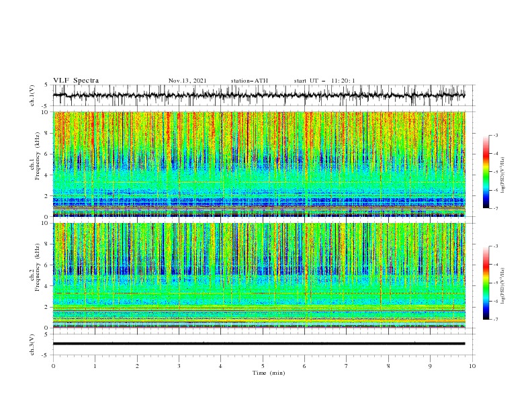Click the "6" kHz tick on ch.2 axis
Screen dimensions: 532x411
tap(47, 265)
